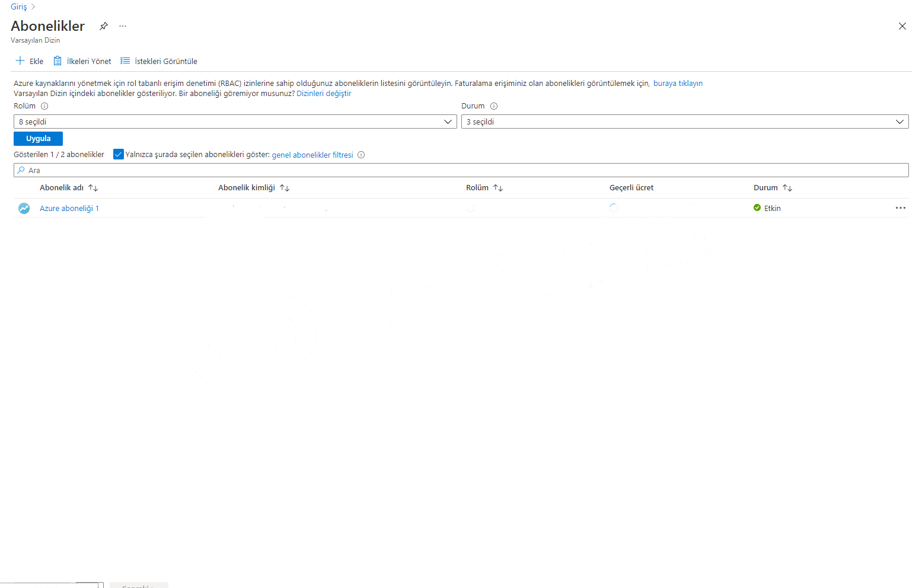Click the Etkin status in subscription row
922x588 pixels.
(x=767, y=208)
